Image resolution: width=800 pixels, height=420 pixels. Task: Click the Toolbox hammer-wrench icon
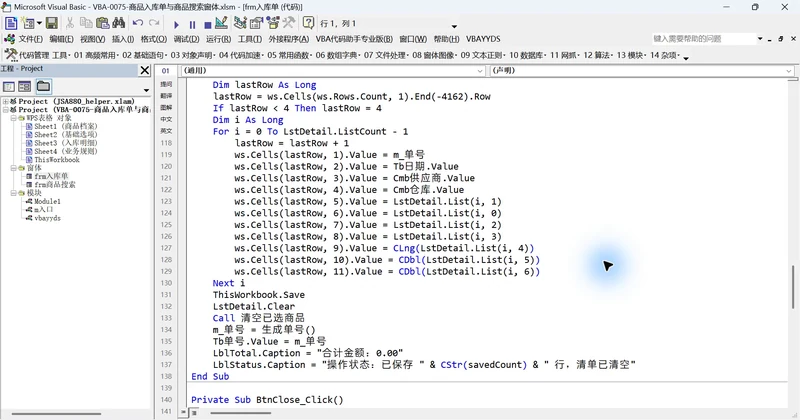289,23
